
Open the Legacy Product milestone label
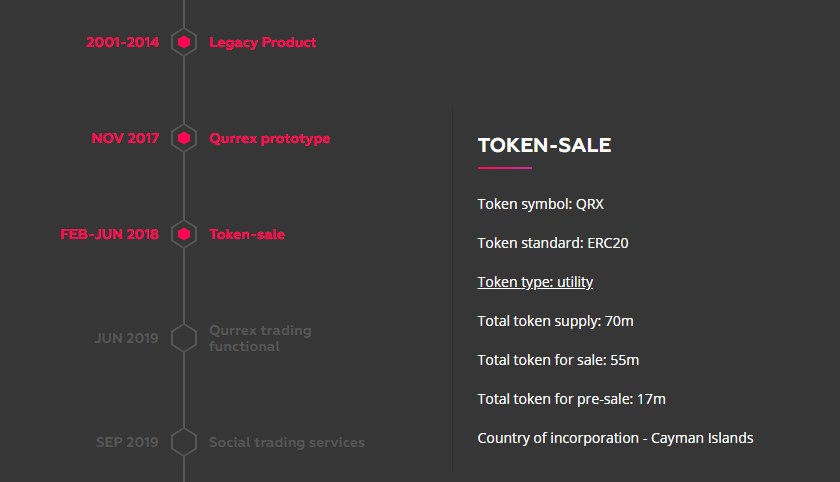[x=262, y=42]
